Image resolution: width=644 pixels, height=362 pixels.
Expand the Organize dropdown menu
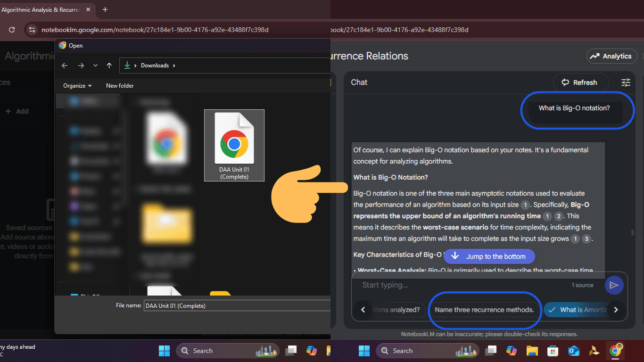[77, 86]
